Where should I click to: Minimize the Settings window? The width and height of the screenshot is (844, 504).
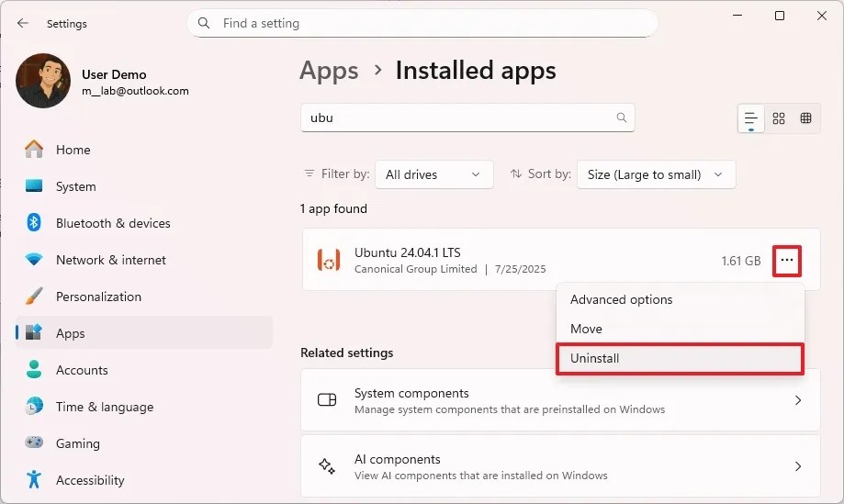pyautogui.click(x=737, y=16)
